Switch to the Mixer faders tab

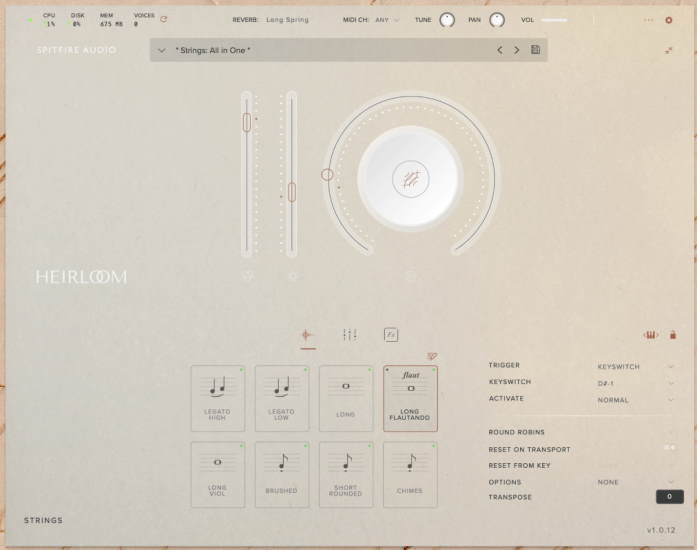(350, 334)
